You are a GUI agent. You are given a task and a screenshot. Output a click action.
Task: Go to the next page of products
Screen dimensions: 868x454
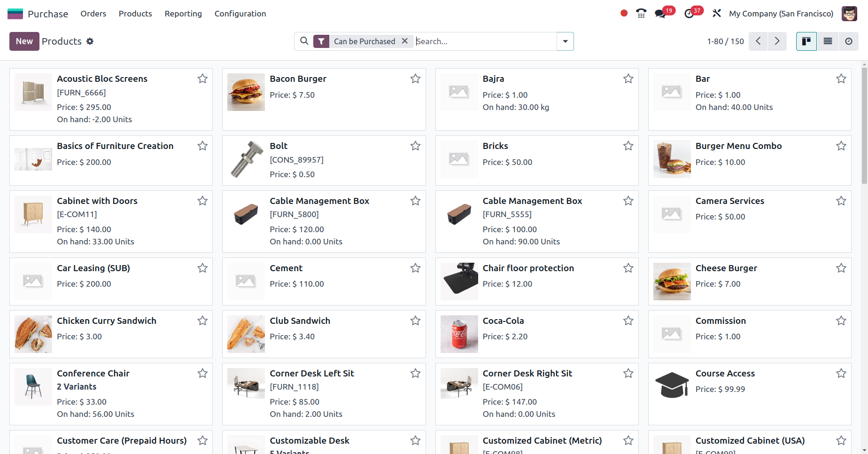[777, 41]
